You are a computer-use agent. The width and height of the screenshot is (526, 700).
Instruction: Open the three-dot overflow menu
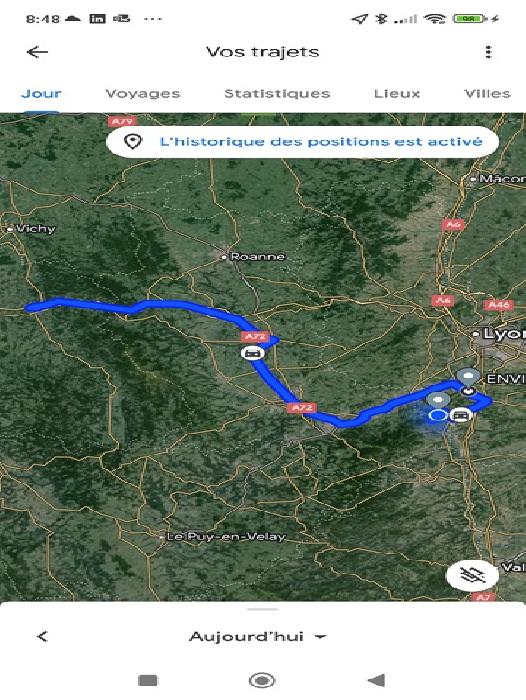[x=488, y=52]
